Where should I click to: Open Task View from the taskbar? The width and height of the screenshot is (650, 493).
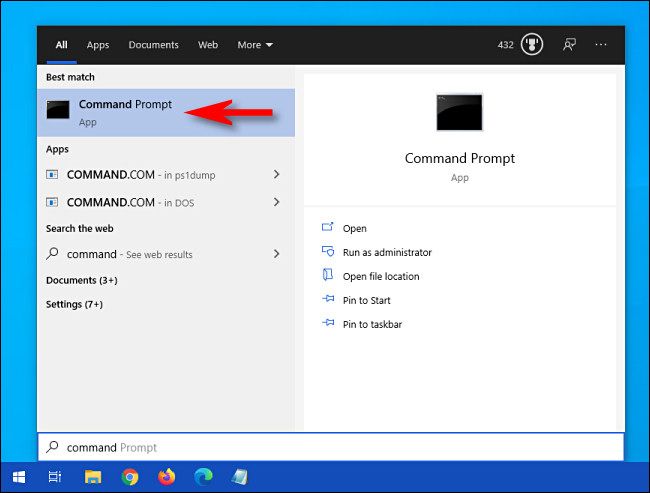tap(55, 477)
